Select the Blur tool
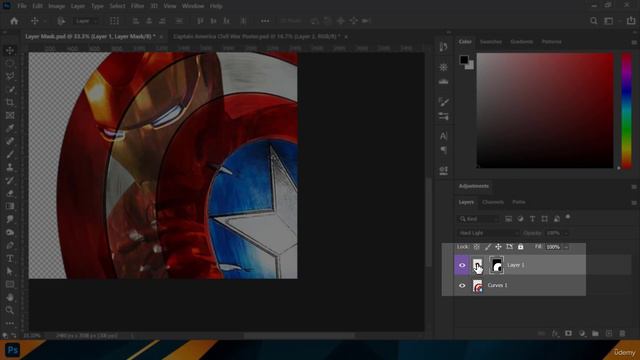Screen dimensions: 640x360 tap(10, 219)
